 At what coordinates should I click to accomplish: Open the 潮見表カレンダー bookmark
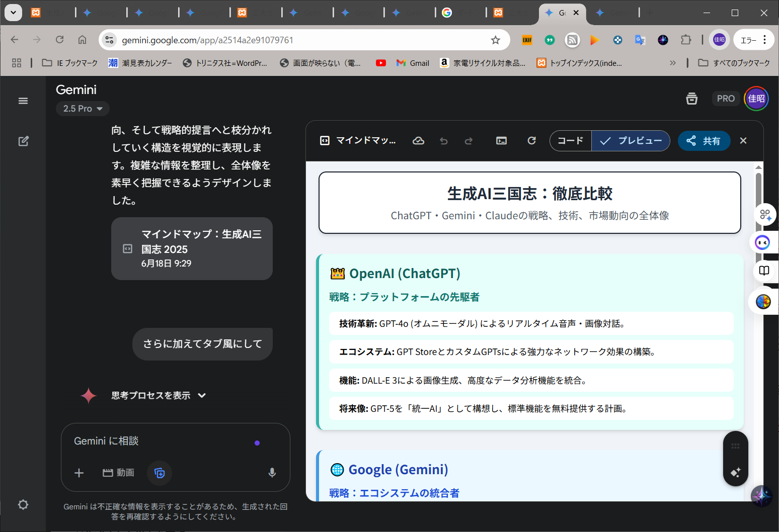coord(140,63)
